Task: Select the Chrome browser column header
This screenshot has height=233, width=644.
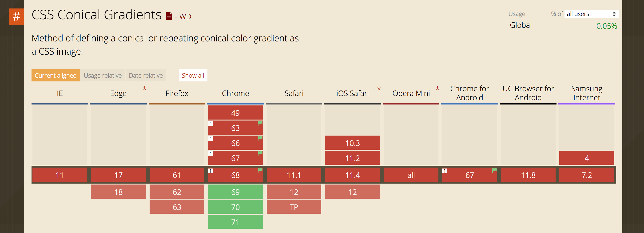Action: pos(235,93)
